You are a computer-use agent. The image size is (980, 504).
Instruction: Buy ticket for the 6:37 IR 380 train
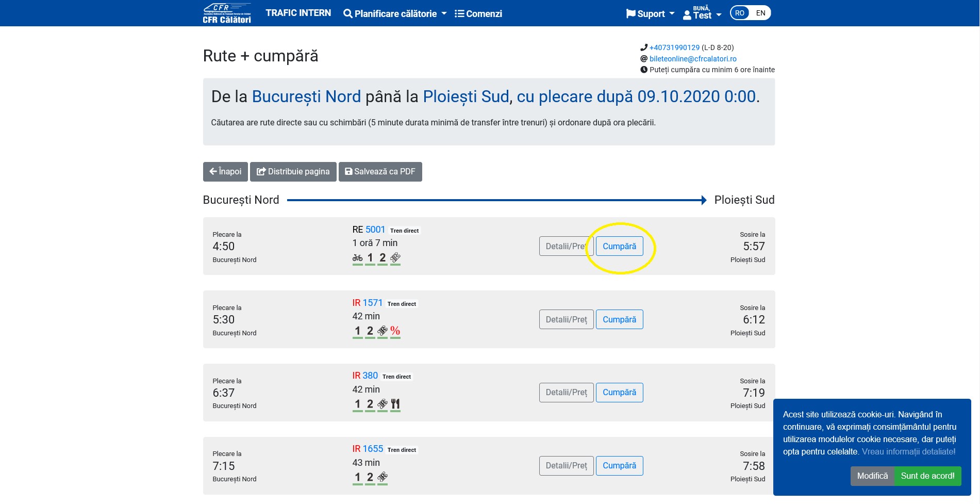coord(620,393)
